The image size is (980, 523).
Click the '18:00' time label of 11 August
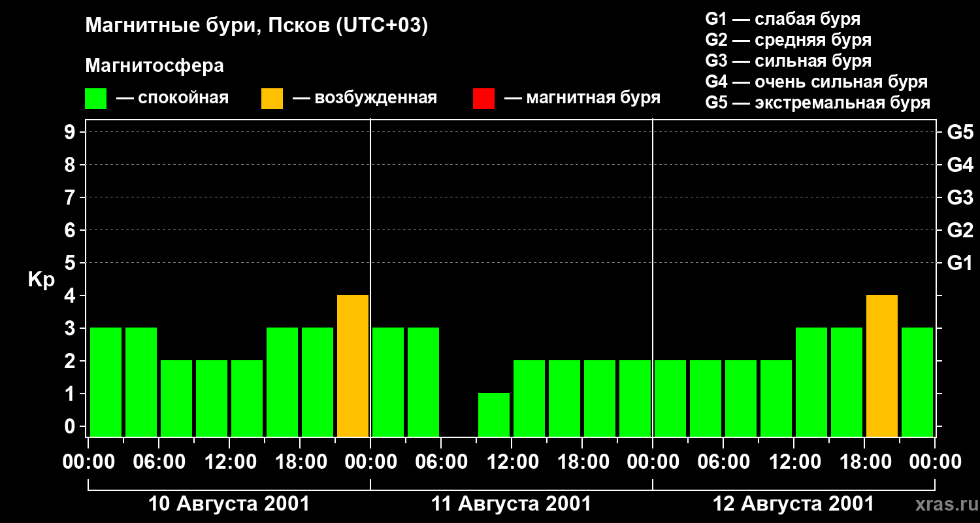click(582, 462)
